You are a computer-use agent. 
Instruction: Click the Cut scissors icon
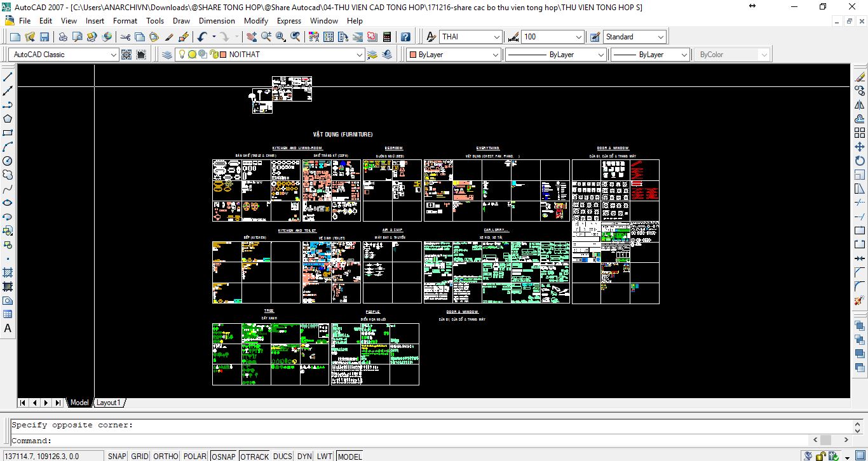125,37
